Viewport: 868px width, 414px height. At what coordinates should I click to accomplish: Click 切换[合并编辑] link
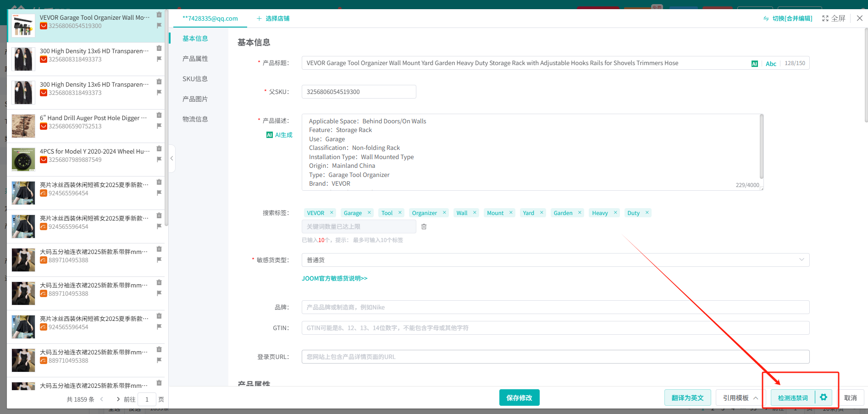point(788,18)
